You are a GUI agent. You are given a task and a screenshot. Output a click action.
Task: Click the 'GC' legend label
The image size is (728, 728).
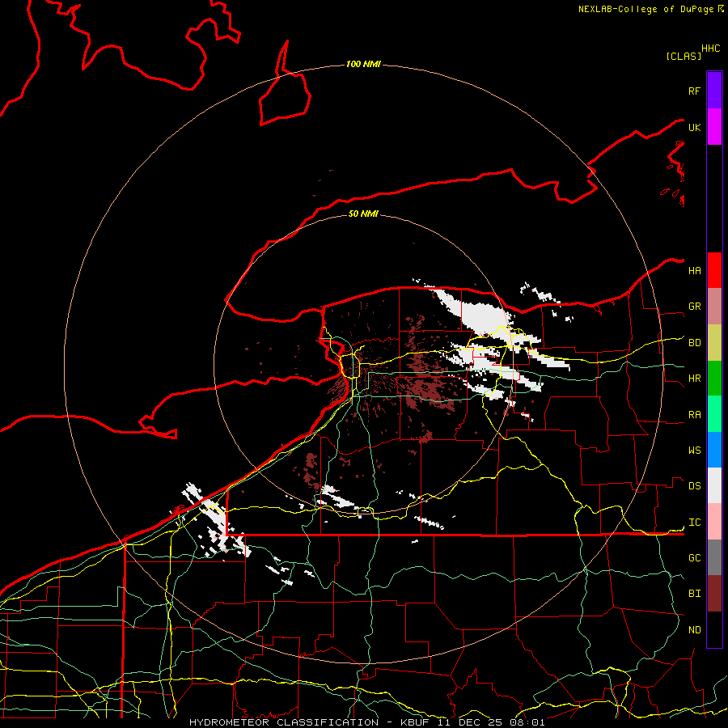click(x=694, y=558)
